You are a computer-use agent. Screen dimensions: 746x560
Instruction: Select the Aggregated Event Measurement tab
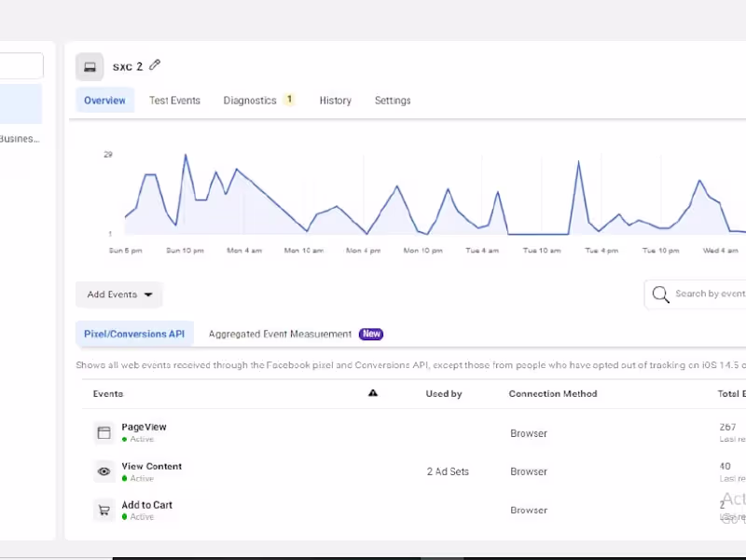pos(282,334)
